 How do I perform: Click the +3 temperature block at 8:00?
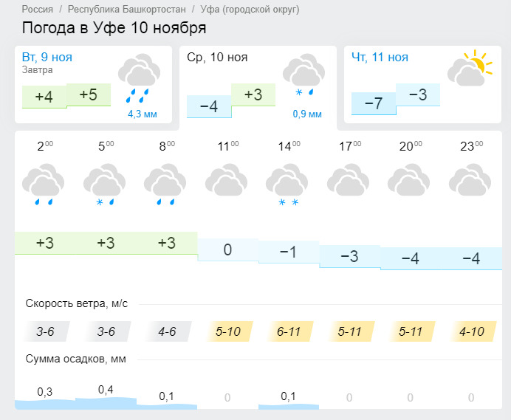click(167, 243)
